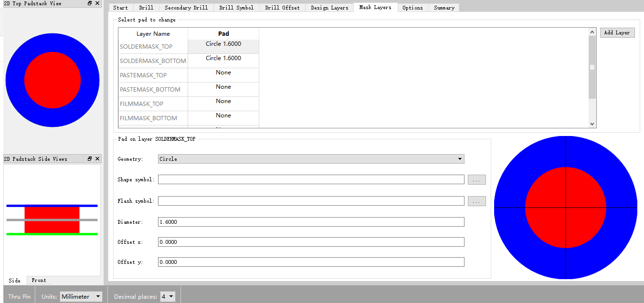644x303 pixels.
Task: Open the Geometry dropdown
Action: (311, 159)
